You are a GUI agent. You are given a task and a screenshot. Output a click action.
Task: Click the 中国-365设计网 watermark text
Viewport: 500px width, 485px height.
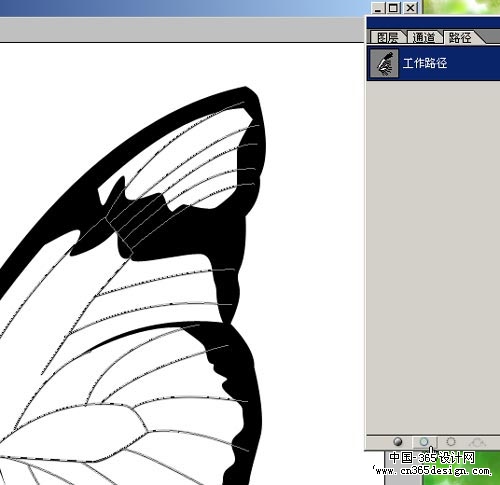tap(432, 458)
